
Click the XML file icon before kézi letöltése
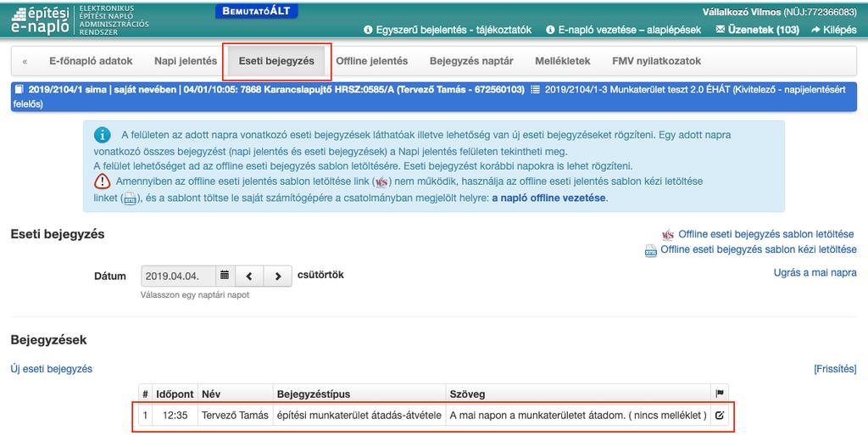click(650, 250)
